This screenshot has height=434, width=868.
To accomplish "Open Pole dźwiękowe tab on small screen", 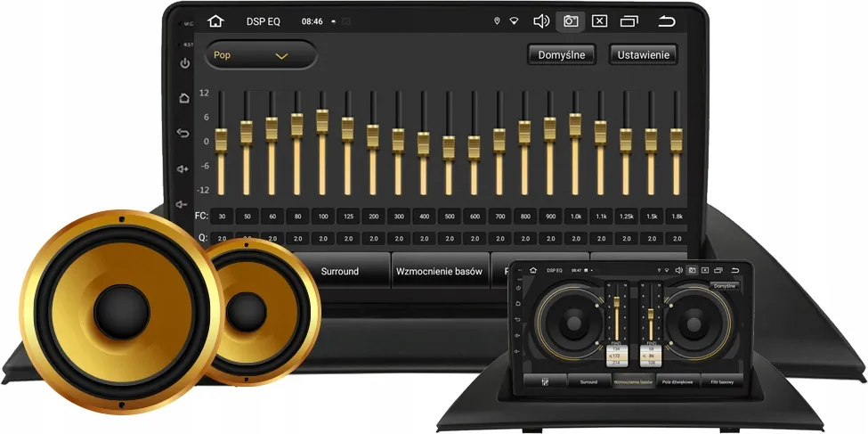I will [x=678, y=381].
